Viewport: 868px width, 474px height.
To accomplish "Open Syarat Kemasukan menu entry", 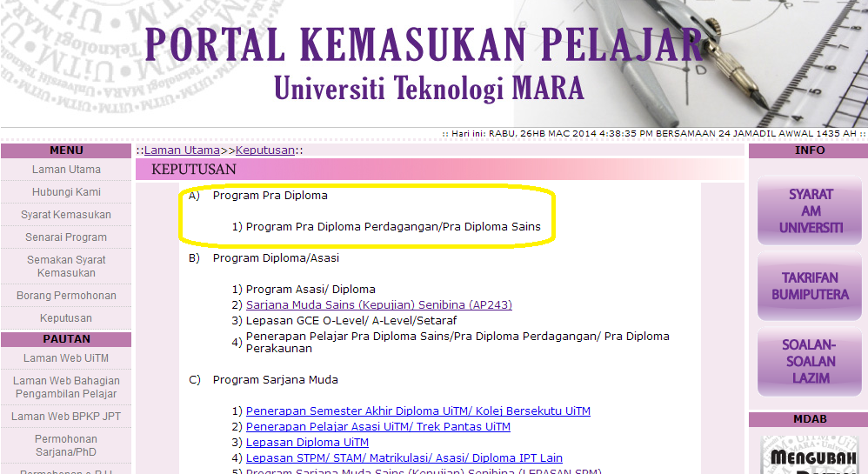I will (66, 215).
